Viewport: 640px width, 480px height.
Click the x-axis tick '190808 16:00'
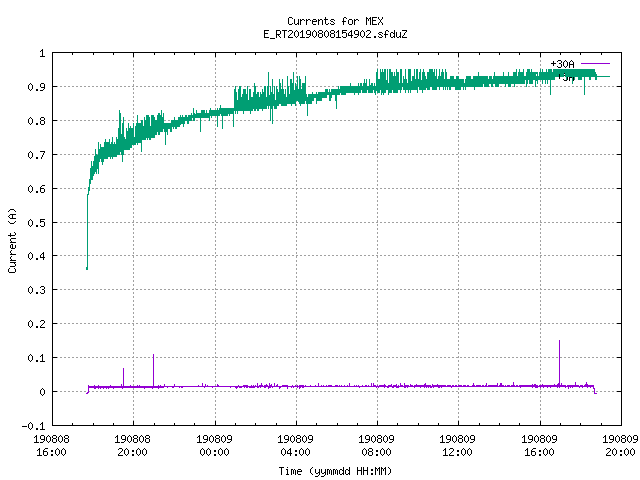click(x=51, y=445)
